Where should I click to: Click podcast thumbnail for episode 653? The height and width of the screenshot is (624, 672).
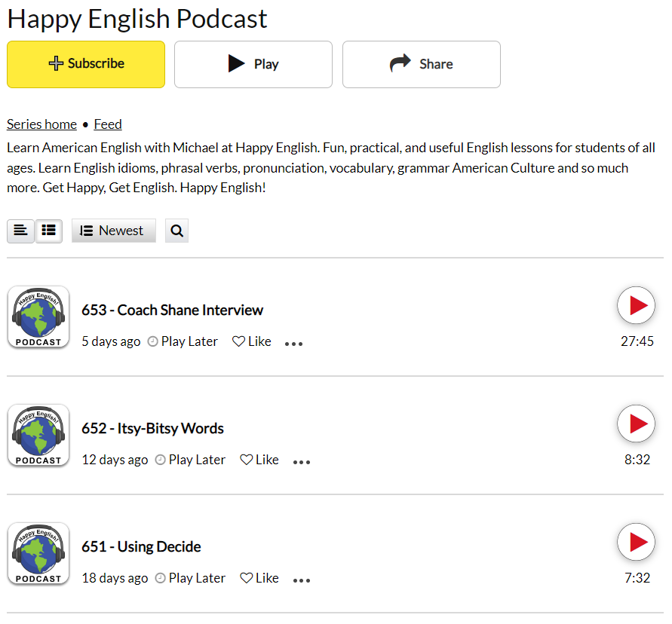click(38, 317)
